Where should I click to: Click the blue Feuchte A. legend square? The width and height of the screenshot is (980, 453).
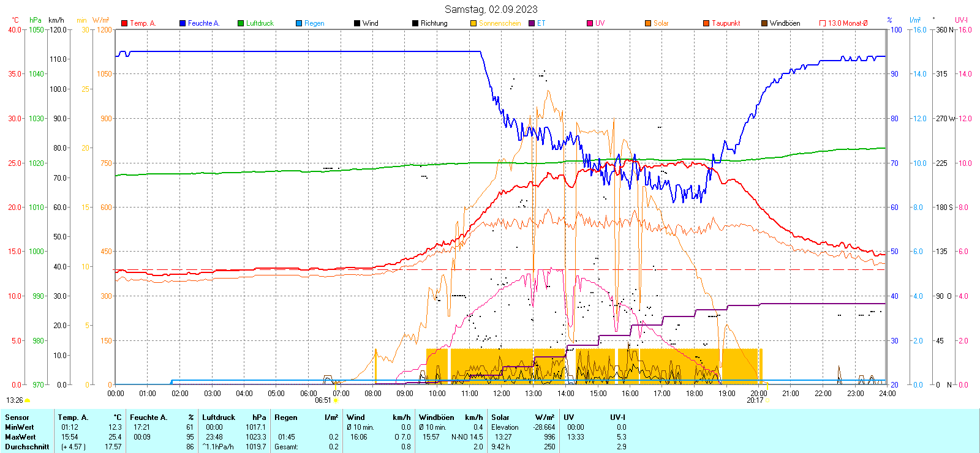[x=183, y=23]
